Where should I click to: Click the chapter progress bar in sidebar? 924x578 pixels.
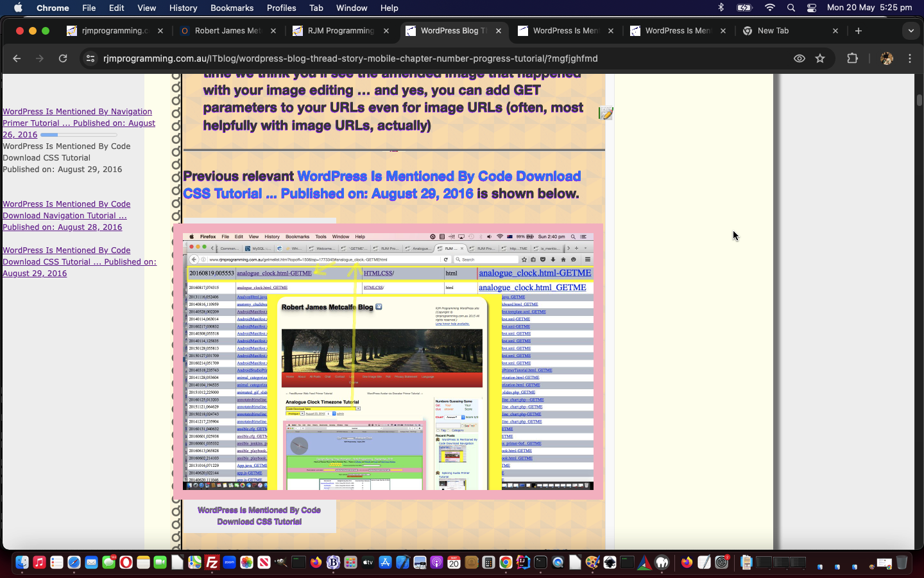click(x=78, y=135)
